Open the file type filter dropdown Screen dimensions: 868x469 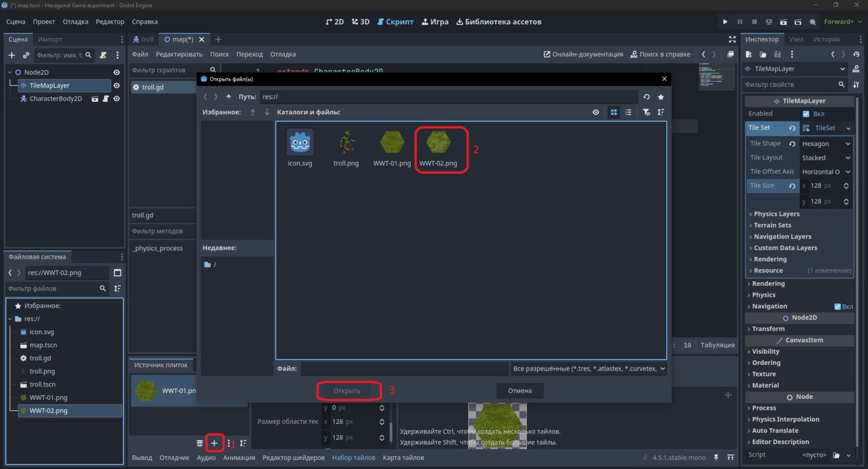(x=589, y=368)
